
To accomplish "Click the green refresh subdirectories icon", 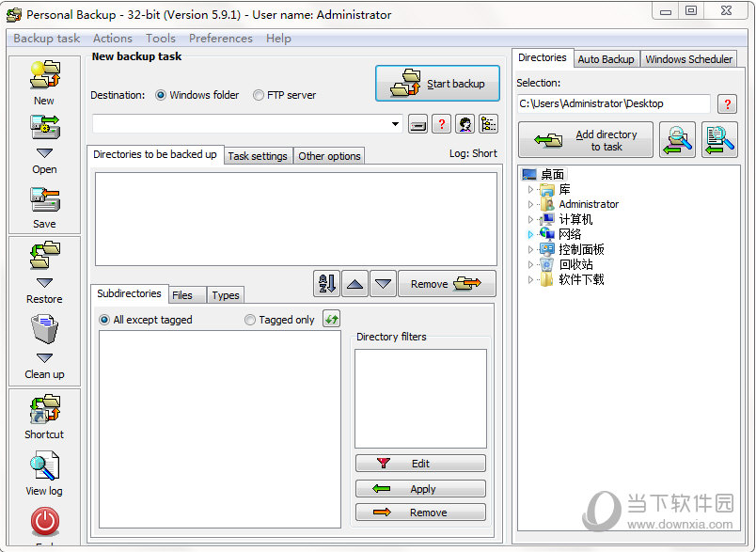I will 331,319.
